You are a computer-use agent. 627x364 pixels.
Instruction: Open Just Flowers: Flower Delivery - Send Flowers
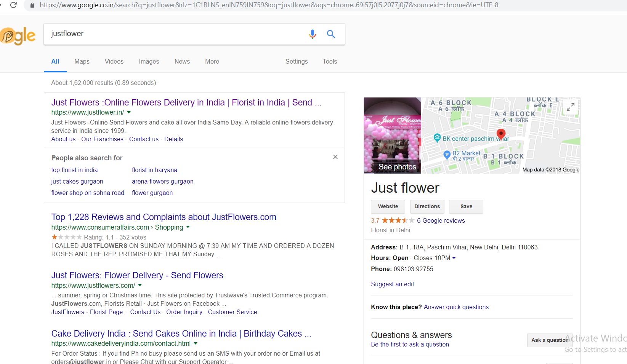coord(137,275)
